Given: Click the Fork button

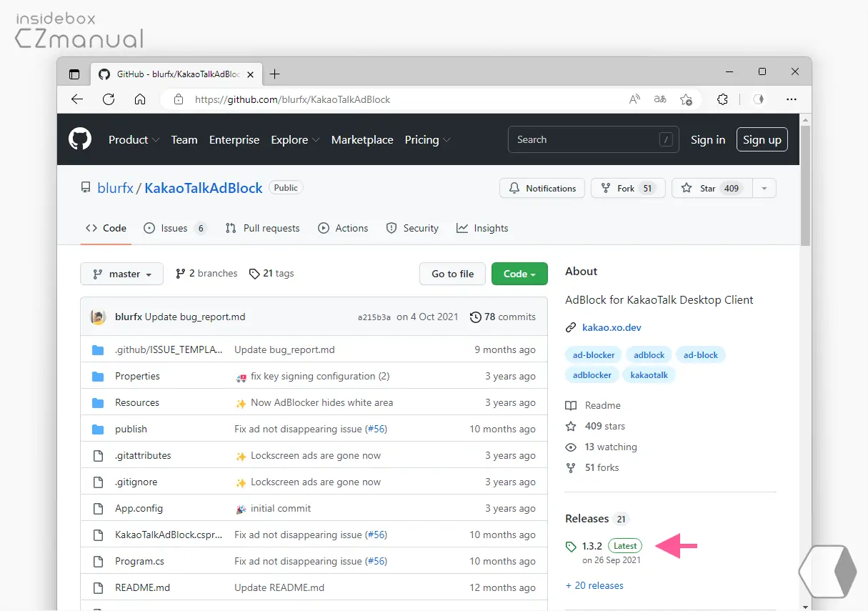Looking at the screenshot, I should [628, 188].
